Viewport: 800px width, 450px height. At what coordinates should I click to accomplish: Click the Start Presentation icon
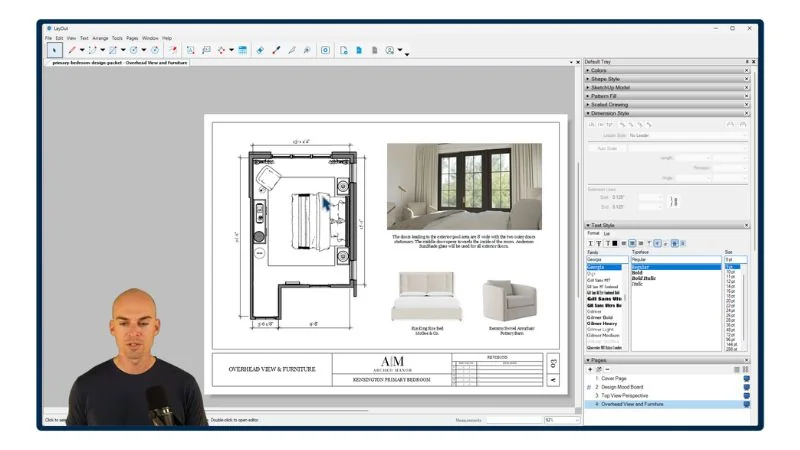pos(325,50)
